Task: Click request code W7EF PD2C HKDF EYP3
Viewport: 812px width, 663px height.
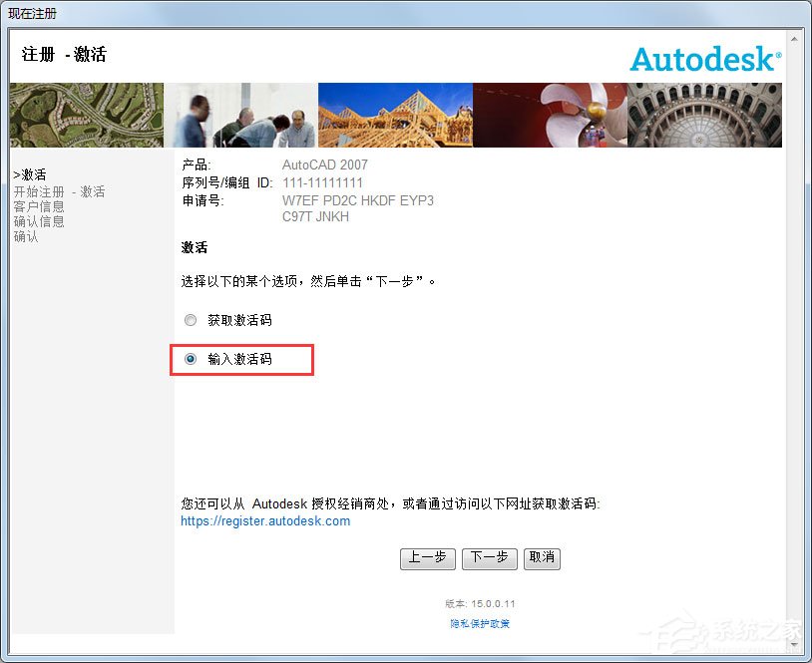Action: 358,200
